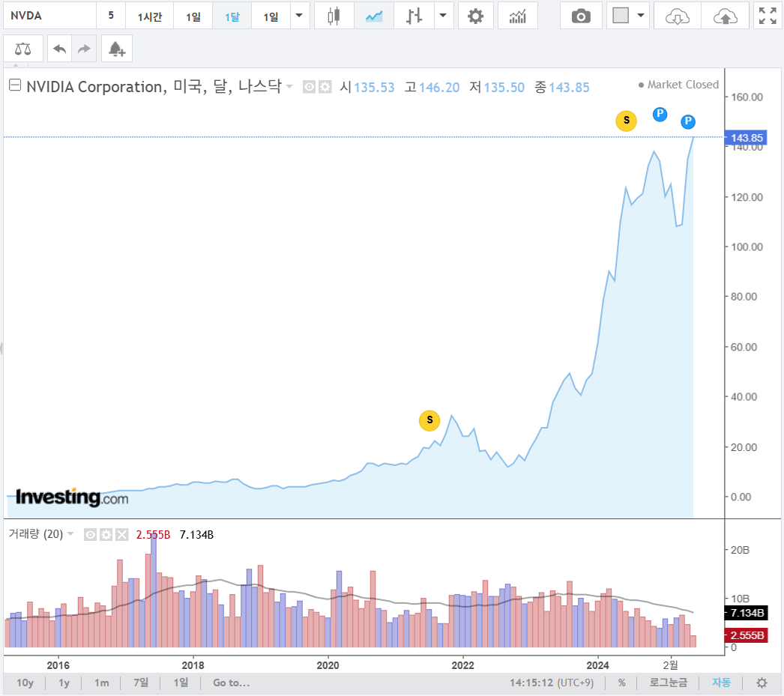Viewport: 784px width, 696px height.
Task: Open bottom-right chart settings gear
Action: tap(762, 683)
